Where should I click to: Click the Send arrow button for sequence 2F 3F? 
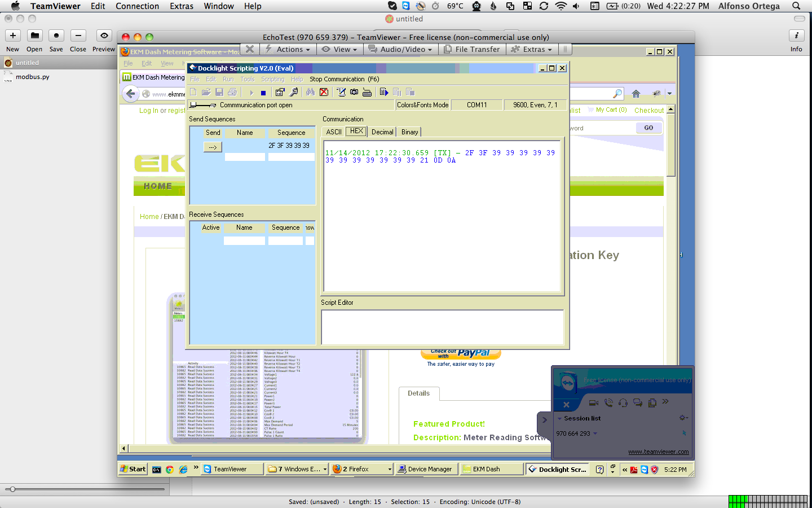[213, 147]
